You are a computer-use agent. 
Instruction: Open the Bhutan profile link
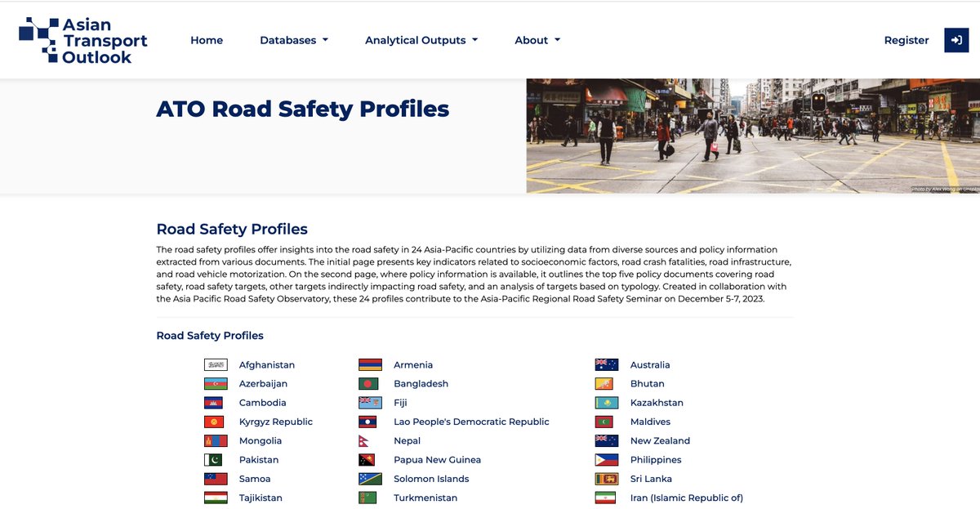[648, 384]
